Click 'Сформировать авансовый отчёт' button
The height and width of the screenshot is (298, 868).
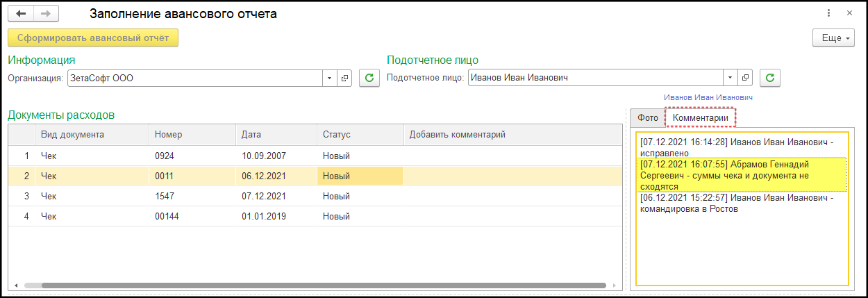pyautogui.click(x=93, y=38)
